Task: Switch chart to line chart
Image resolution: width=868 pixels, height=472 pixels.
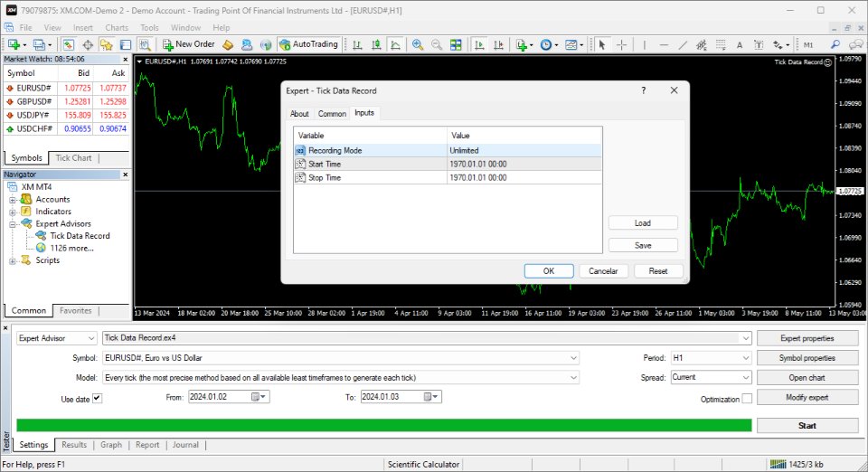Action: 396,45
